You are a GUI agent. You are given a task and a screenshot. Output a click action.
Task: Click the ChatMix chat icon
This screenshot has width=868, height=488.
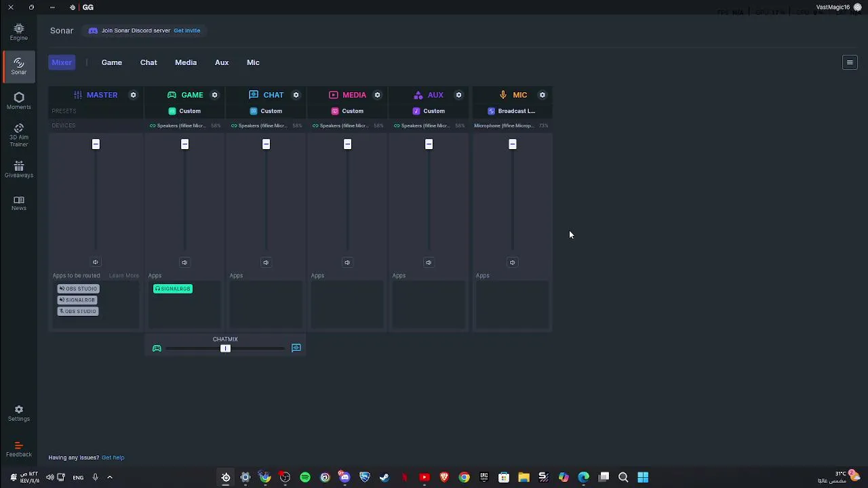click(296, 348)
